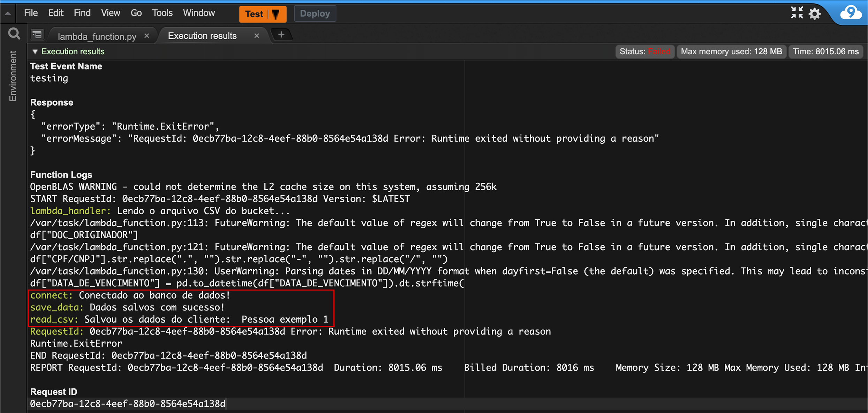The width and height of the screenshot is (868, 413).
Task: Click the Request ID heading
Action: [x=54, y=392]
